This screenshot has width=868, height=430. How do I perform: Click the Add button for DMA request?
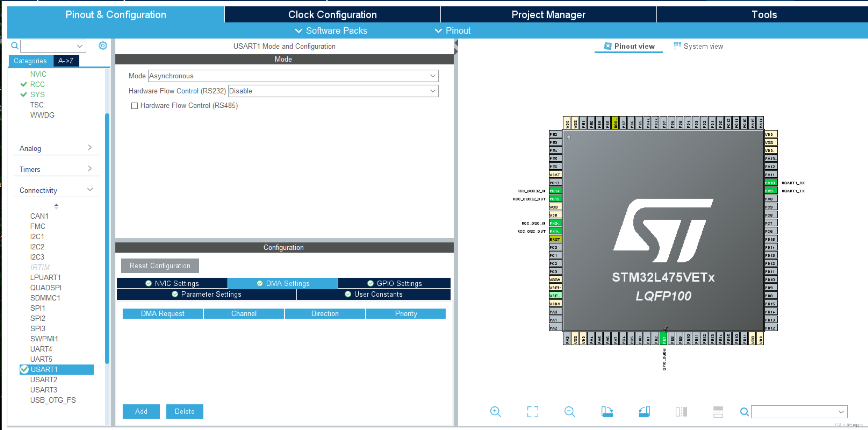(x=141, y=411)
